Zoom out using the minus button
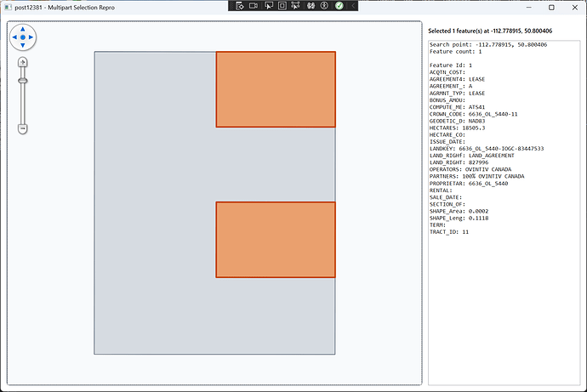Screen dimensions: 587x392 click(x=23, y=128)
